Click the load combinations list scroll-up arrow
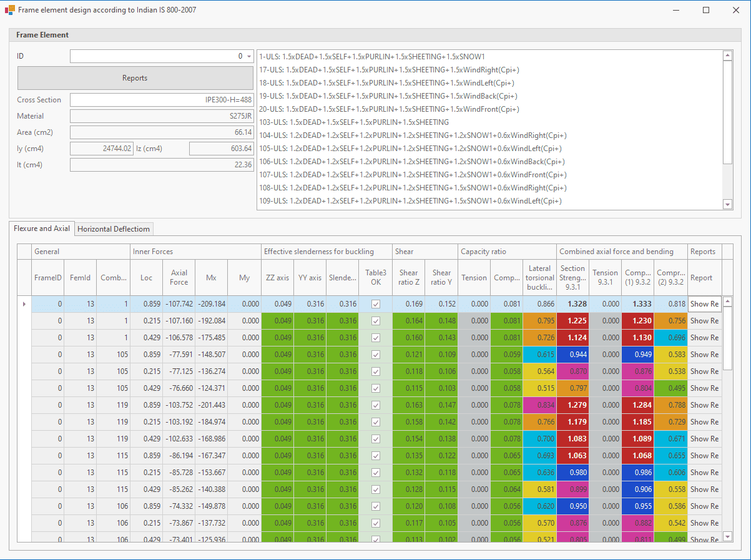Screen dimensions: 751x560 (727, 56)
